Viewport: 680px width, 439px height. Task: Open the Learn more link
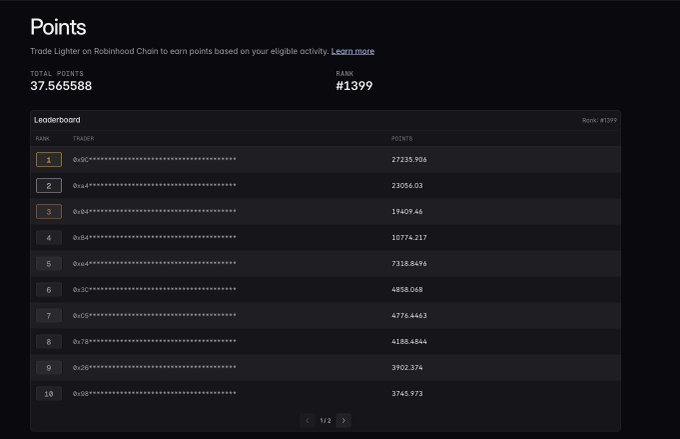tap(353, 51)
